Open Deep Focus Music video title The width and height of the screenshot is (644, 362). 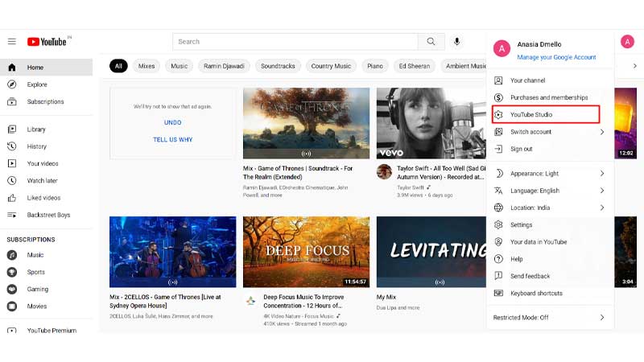(x=303, y=301)
